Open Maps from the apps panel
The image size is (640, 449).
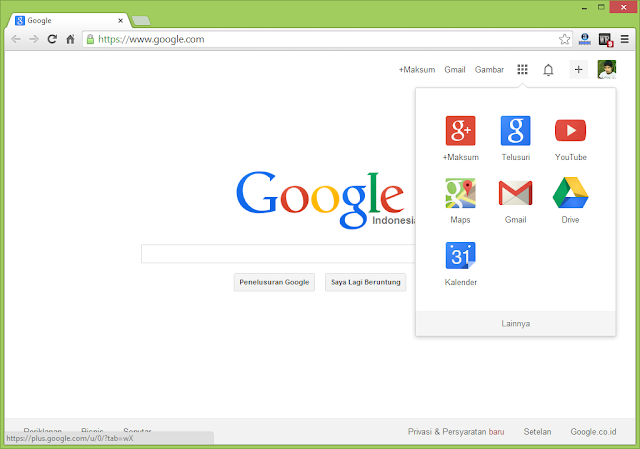point(460,193)
